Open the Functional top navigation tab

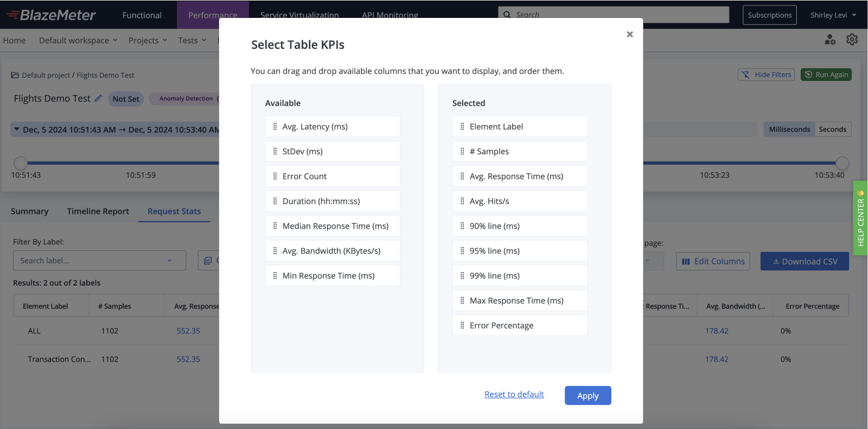pos(142,15)
